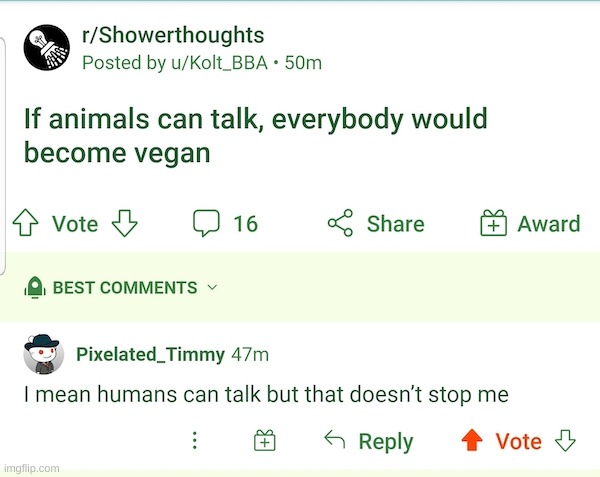This screenshot has width=600, height=477.
Task: Tap the Share icon on the post
Action: click(x=341, y=224)
